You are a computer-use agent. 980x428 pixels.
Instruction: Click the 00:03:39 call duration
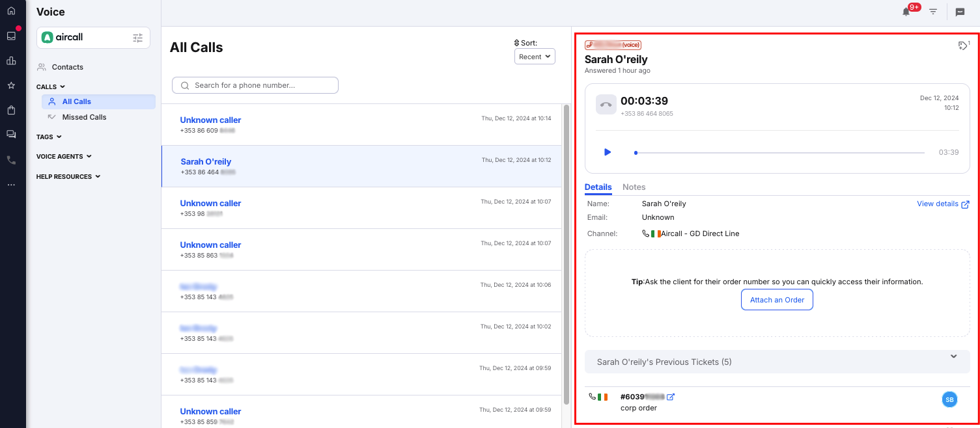[644, 101]
